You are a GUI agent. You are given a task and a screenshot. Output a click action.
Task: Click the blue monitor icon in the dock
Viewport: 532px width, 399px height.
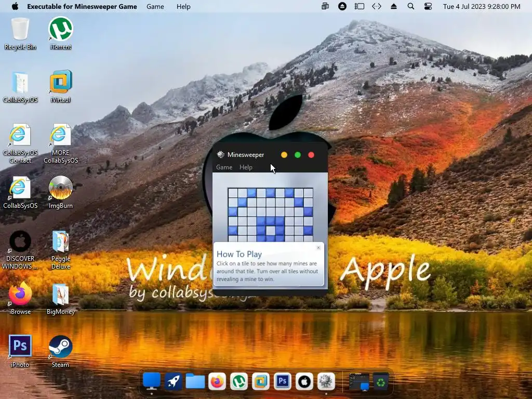(151, 381)
